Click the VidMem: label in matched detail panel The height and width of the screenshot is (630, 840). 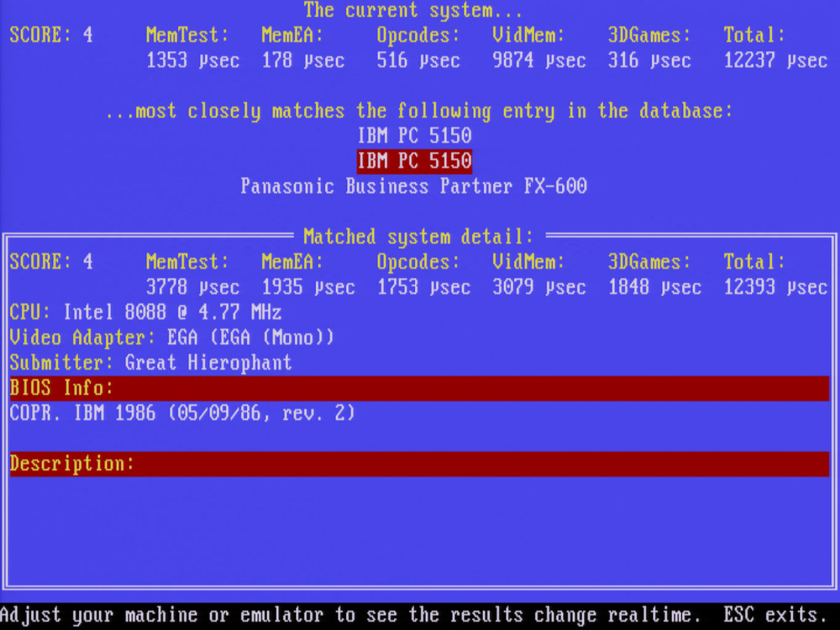tap(529, 262)
